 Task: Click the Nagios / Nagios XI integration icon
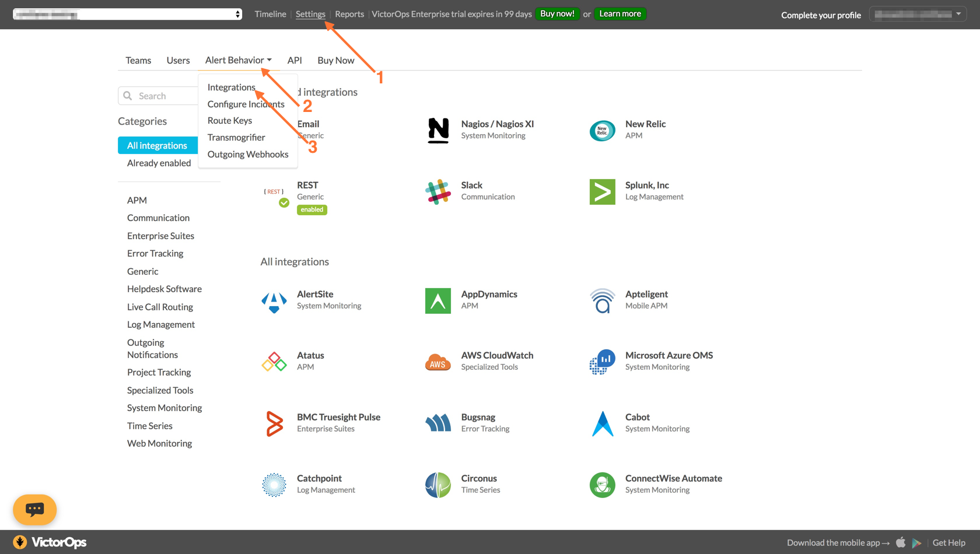[x=438, y=130]
